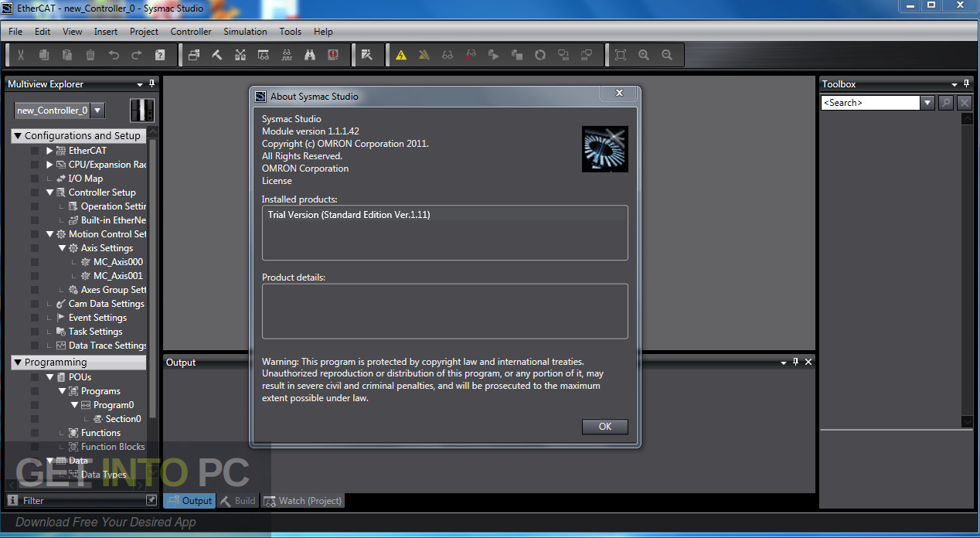Open the Toolbox search dropdown arrow
980x538 pixels.
[928, 103]
